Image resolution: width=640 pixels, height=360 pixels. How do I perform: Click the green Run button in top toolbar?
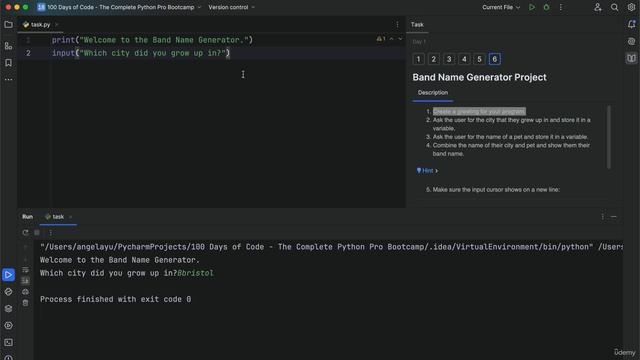coord(532,7)
